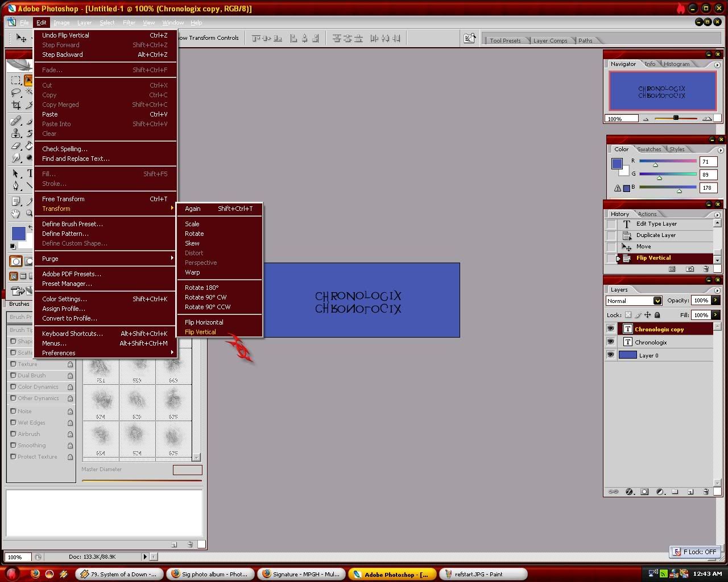Add a layer mask icon
This screenshot has height=582, width=728.
(644, 492)
